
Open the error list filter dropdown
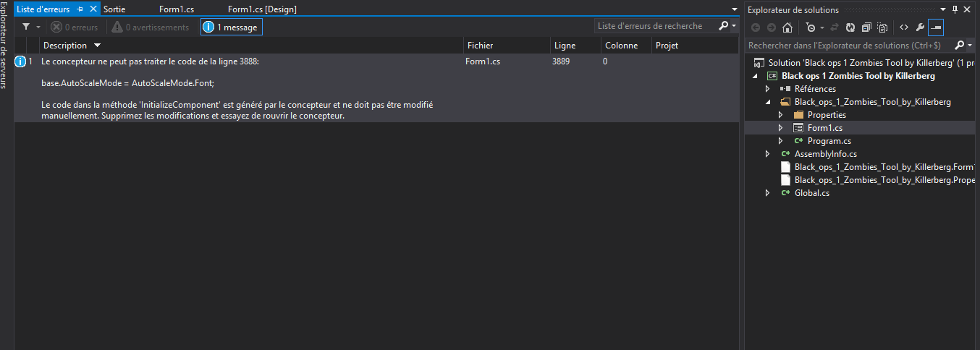pos(29,27)
